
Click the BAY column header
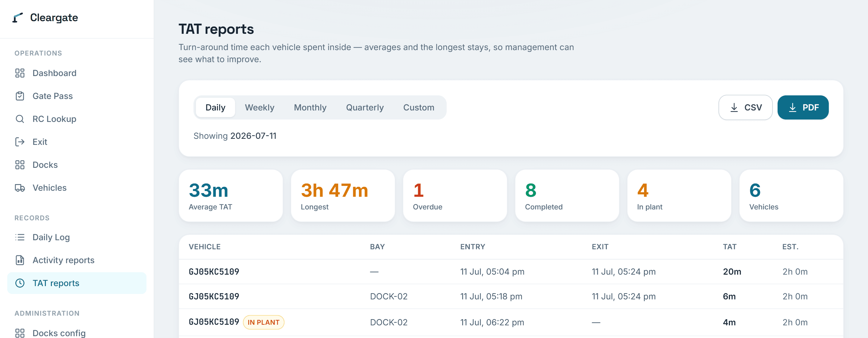click(377, 247)
